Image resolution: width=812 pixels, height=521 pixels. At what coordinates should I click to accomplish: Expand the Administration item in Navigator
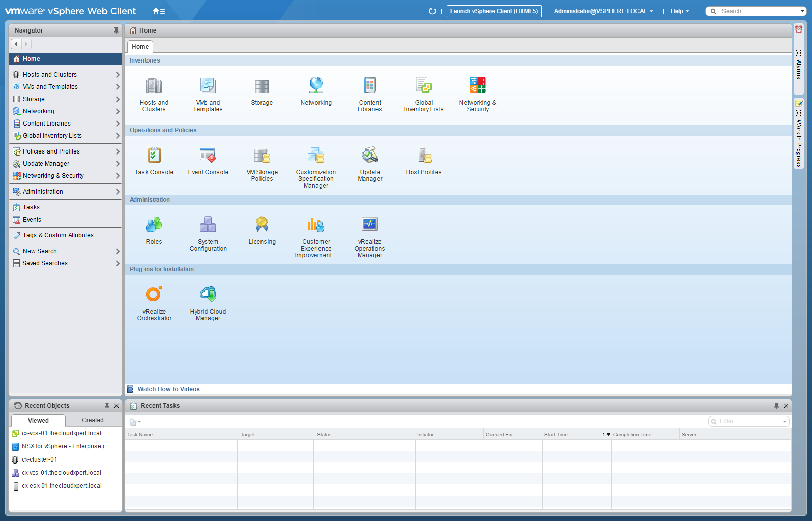click(x=118, y=192)
